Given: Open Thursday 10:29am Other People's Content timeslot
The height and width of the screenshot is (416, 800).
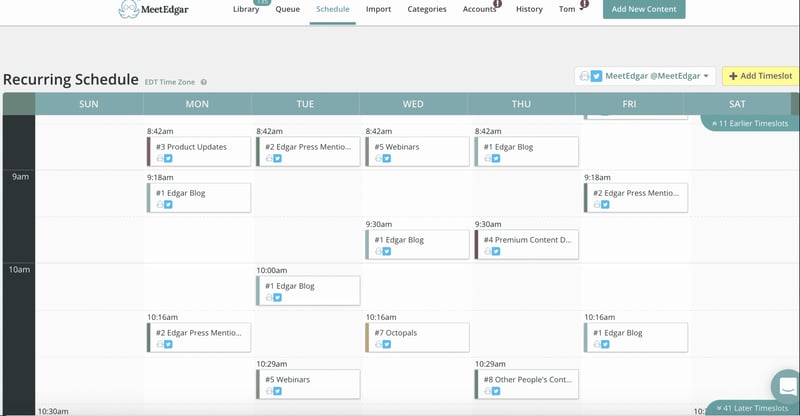Looking at the screenshot, I should coord(527,384).
